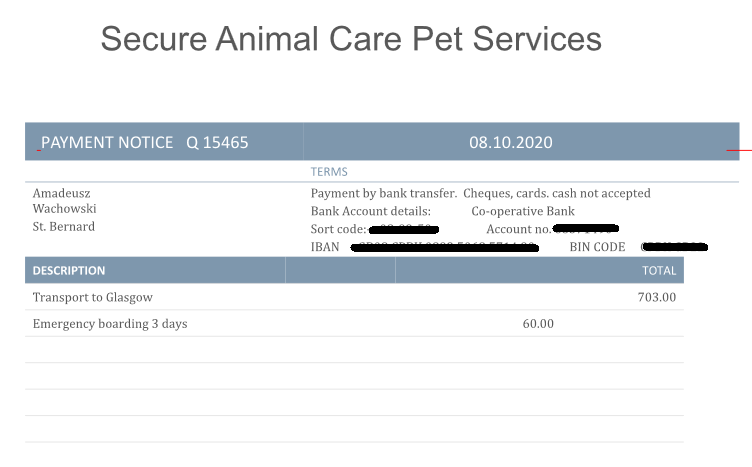This screenshot has width=752, height=467.
Task: Click the 703.00 amount
Action: click(657, 297)
